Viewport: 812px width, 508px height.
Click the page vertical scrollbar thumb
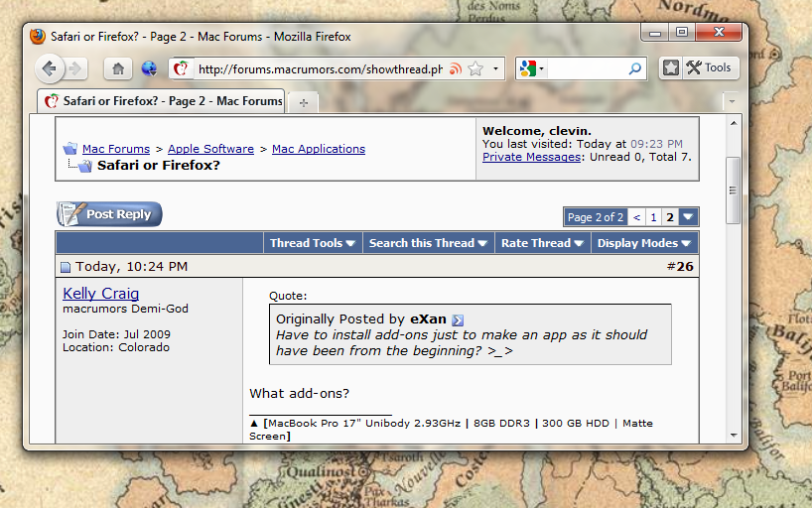click(x=733, y=190)
